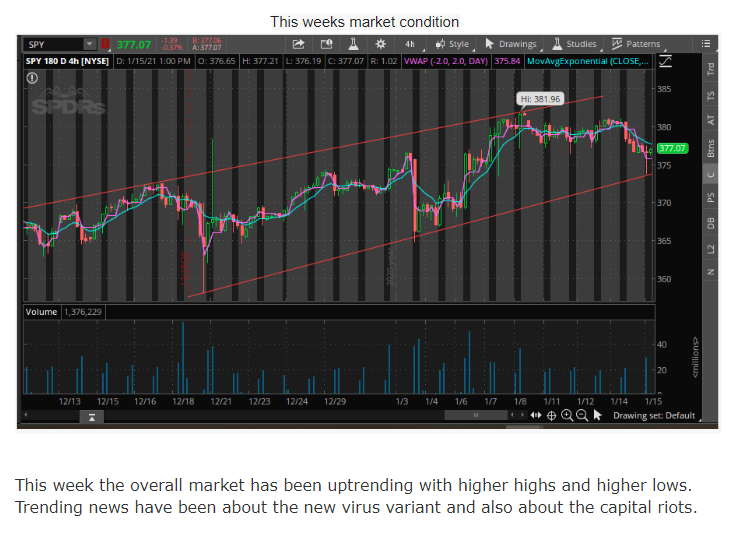Click the pointer cursor tool icon
The height and width of the screenshot is (534, 739).
599,415
